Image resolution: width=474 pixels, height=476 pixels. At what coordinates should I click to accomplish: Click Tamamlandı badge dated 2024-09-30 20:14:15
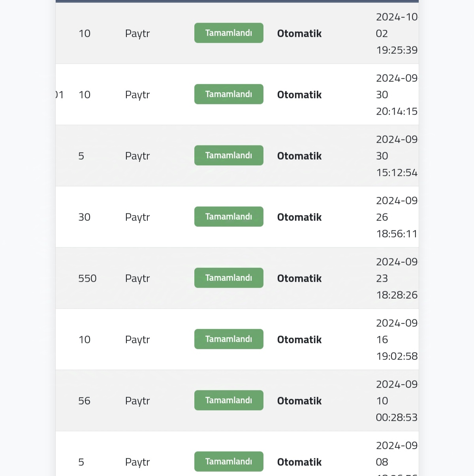tap(229, 94)
